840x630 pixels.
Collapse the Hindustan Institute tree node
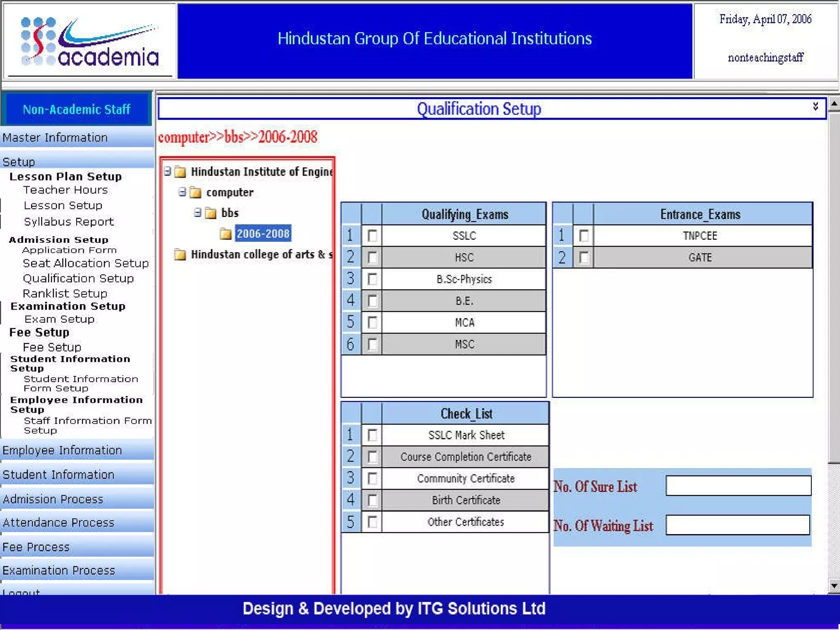click(x=167, y=171)
